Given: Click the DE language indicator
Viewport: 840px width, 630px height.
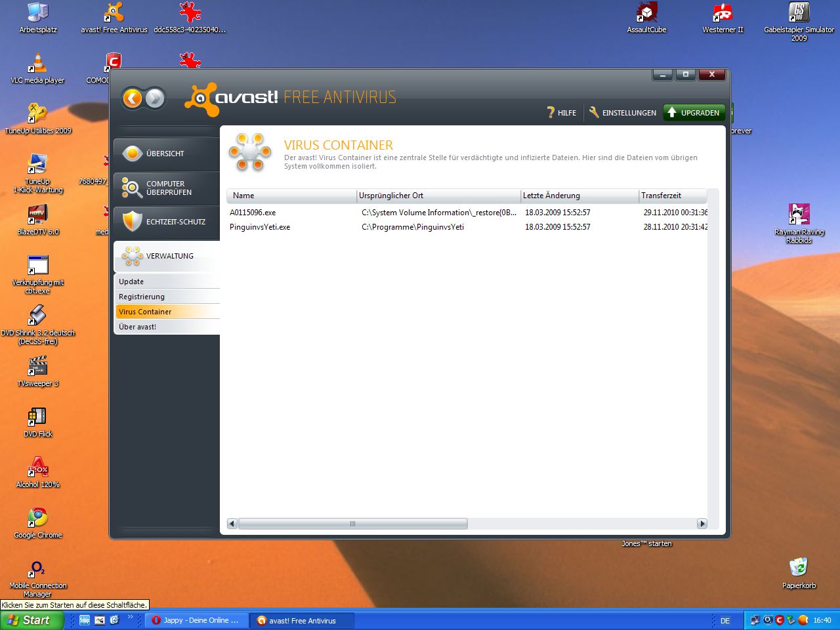Looking at the screenshot, I should tap(725, 621).
